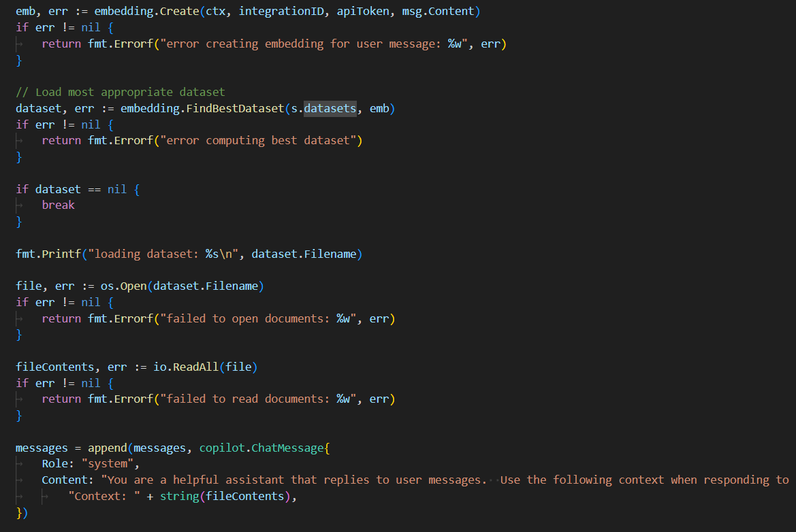This screenshot has height=532, width=796.
Task: Click the integrationID argument in embedding.Create
Action: [x=281, y=11]
